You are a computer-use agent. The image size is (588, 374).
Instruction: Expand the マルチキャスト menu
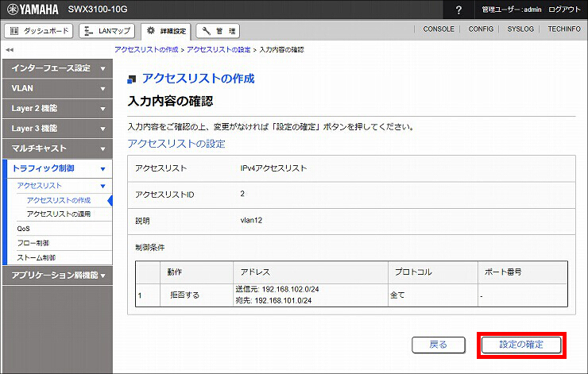point(57,148)
